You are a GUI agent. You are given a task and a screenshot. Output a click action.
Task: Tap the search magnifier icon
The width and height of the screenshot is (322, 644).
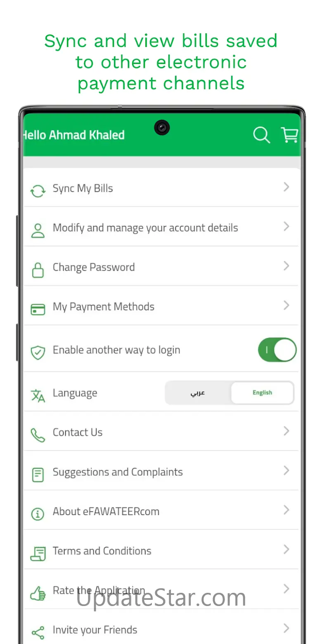(261, 135)
